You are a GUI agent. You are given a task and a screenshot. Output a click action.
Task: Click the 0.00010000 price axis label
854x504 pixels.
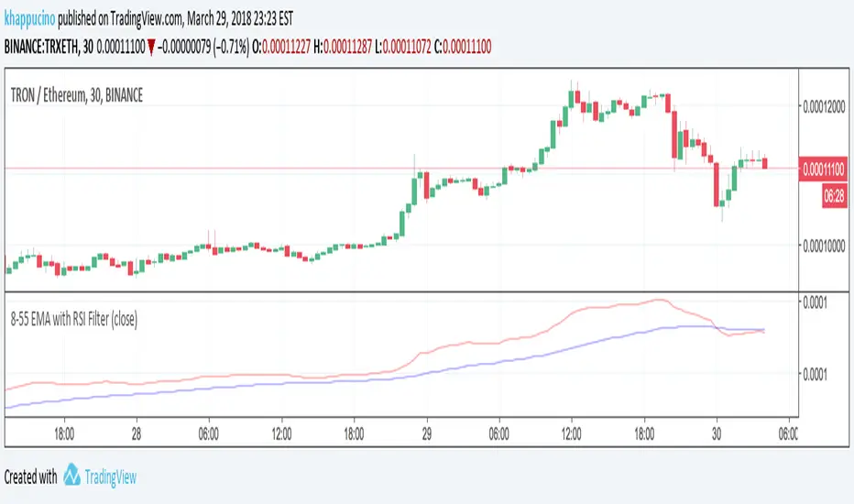point(824,246)
